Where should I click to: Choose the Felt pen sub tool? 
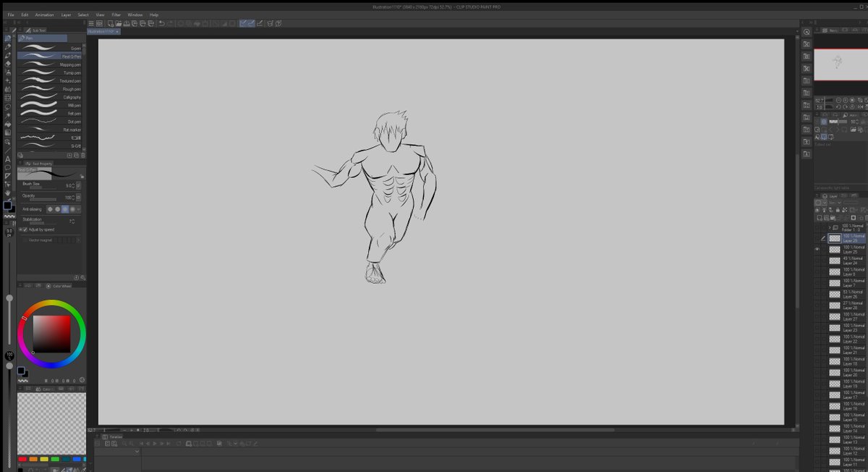[51, 114]
